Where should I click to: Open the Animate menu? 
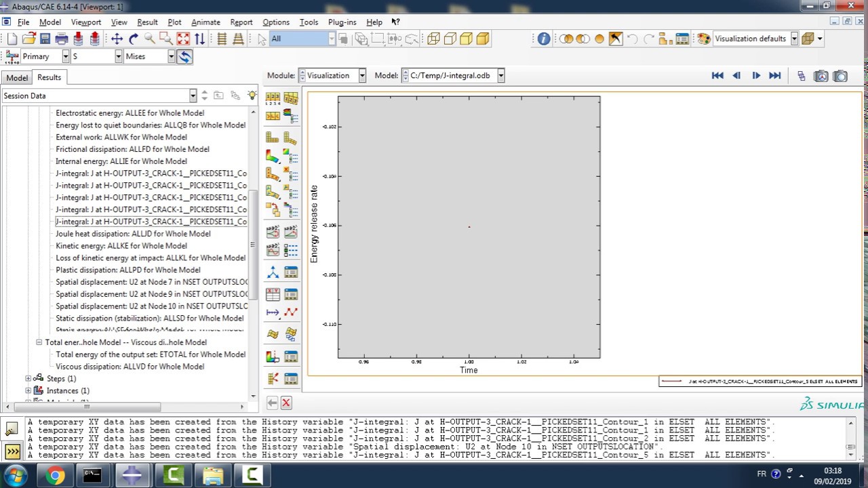205,22
